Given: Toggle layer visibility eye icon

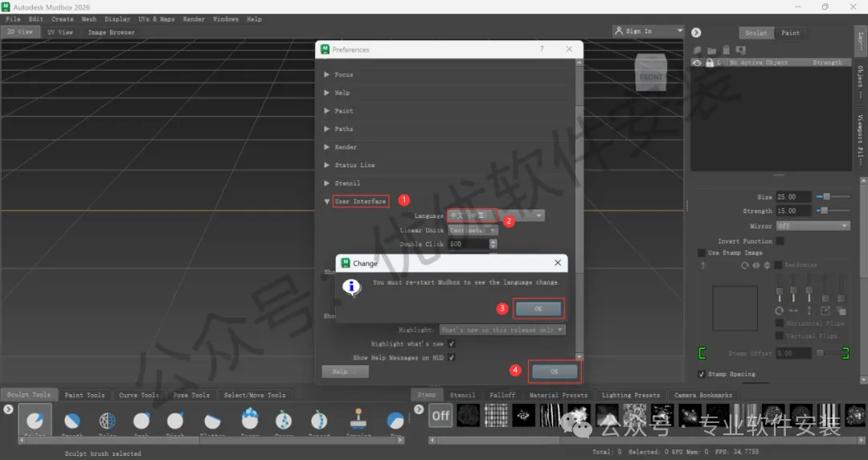Looking at the screenshot, I should (x=698, y=63).
